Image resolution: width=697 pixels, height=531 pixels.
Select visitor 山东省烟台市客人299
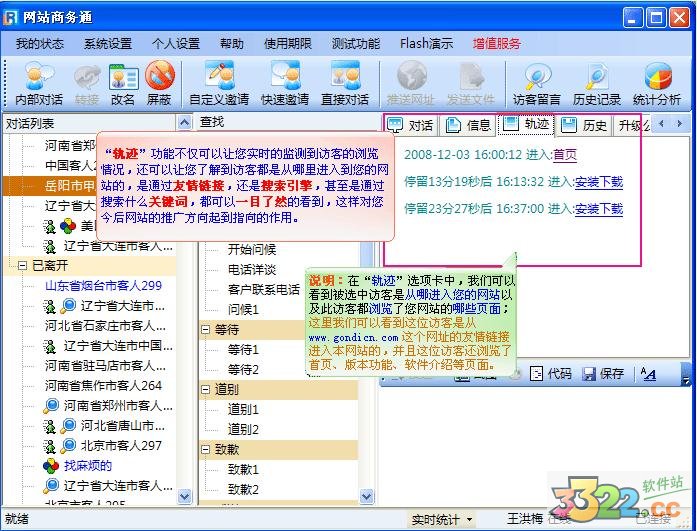[x=104, y=285]
